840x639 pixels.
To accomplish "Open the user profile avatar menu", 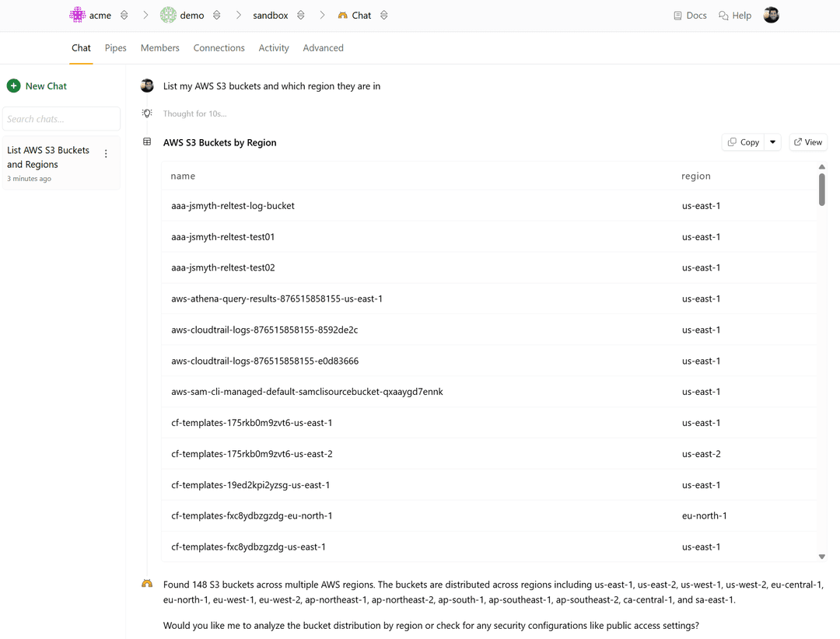I will [771, 15].
